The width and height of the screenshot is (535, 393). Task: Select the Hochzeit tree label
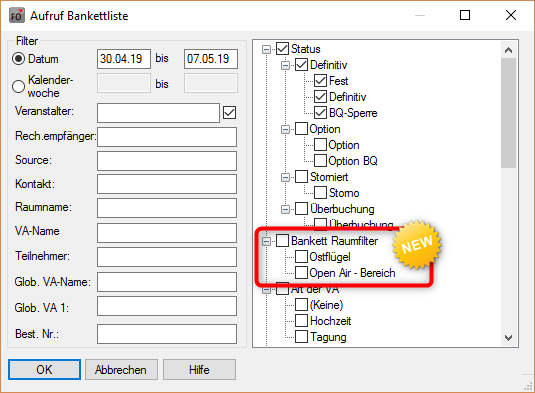point(331,321)
